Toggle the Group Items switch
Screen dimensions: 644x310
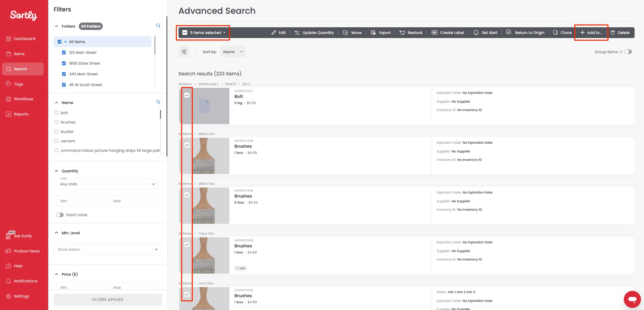click(x=628, y=52)
